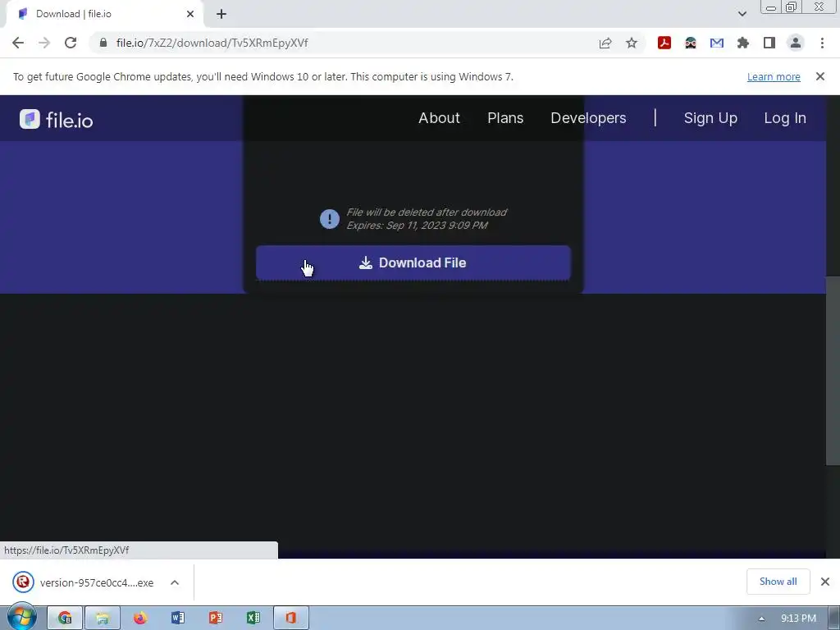Switch to Chrome in the taskbar

[x=65, y=619]
